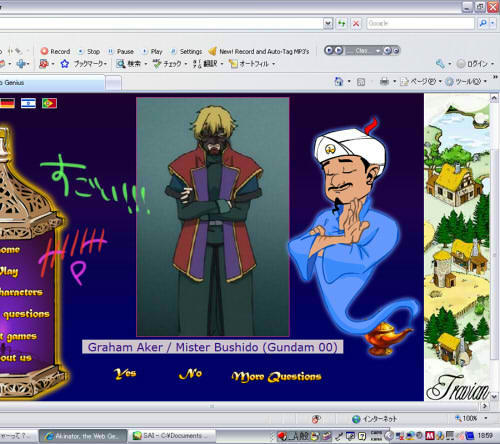Open the games sidebar menu item

pyautogui.click(x=19, y=336)
